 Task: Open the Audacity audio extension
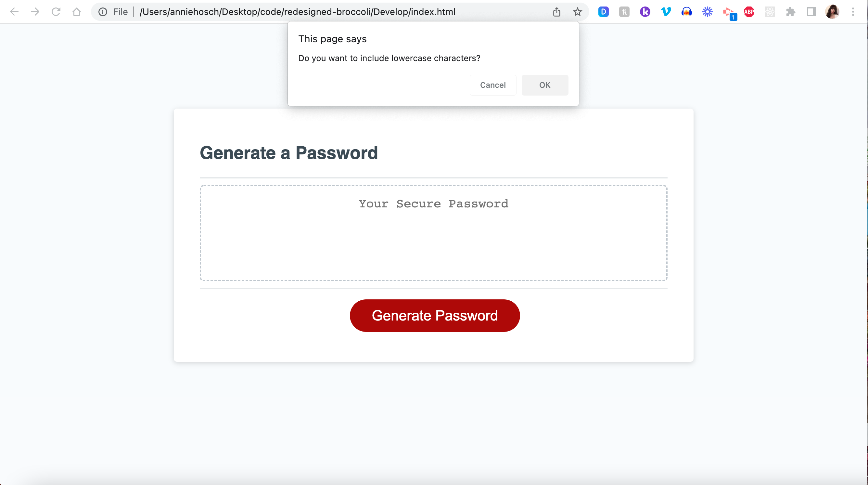(686, 11)
